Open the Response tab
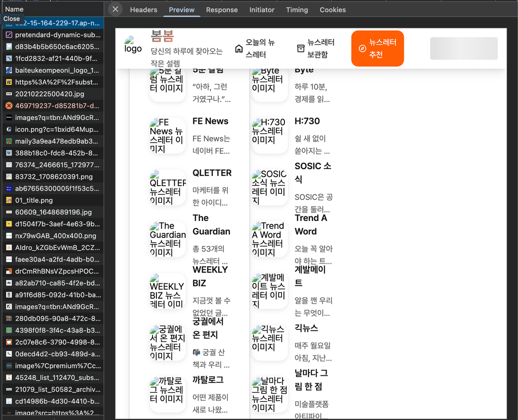This screenshot has width=518, height=420. [x=222, y=10]
